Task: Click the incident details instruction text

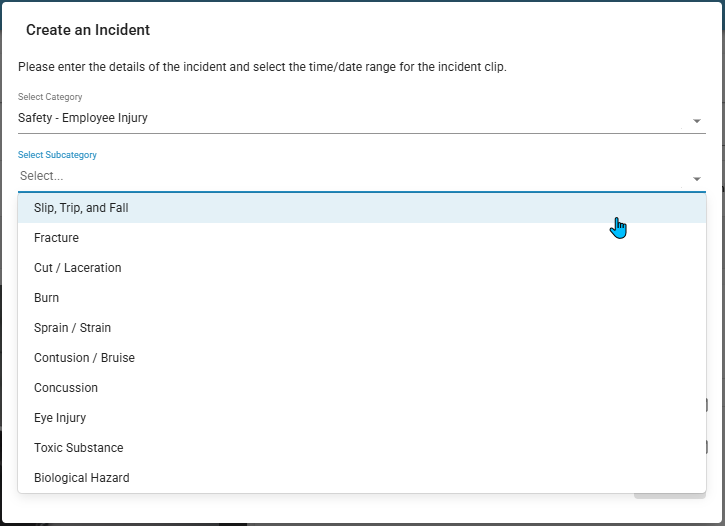Action: (x=262, y=67)
